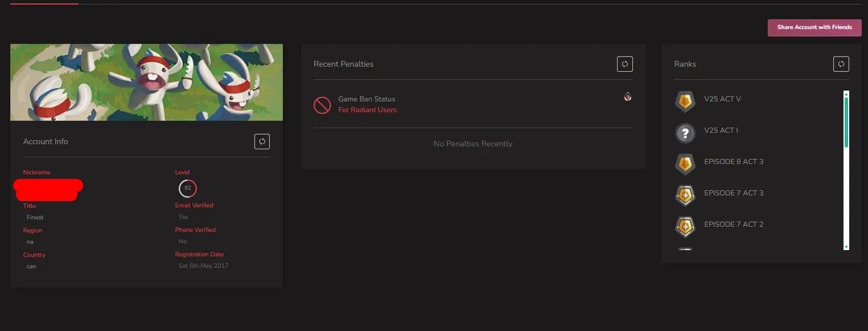Click Share Account with Friends button
The width and height of the screenshot is (868, 331).
coord(814,27)
